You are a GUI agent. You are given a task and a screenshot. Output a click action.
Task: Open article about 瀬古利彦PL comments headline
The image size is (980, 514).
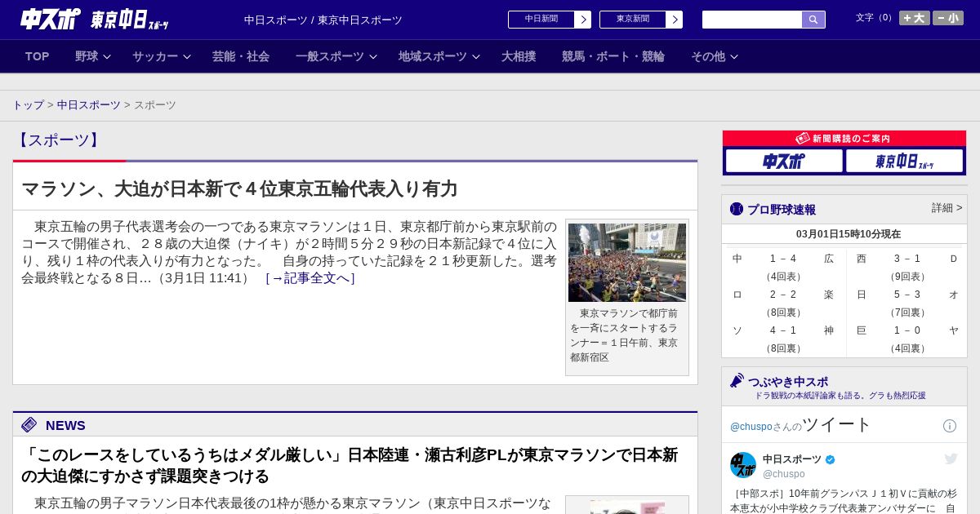(350, 465)
